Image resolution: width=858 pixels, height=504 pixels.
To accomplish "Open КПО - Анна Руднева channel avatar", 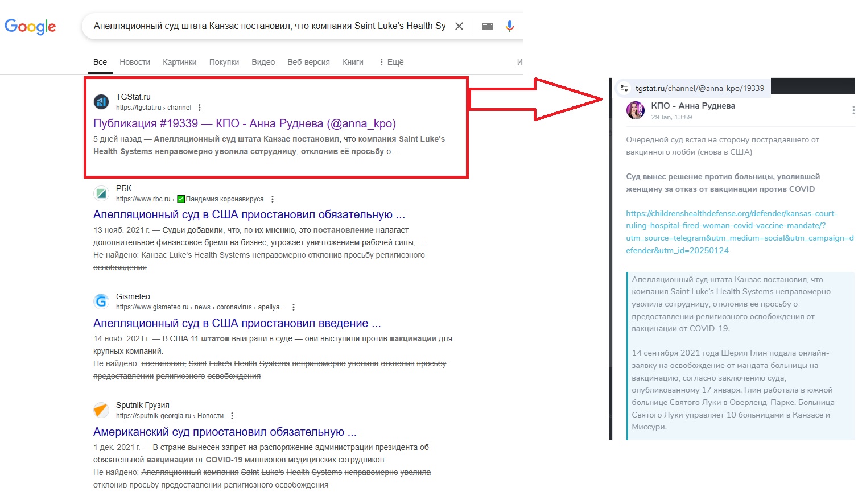I will point(636,110).
